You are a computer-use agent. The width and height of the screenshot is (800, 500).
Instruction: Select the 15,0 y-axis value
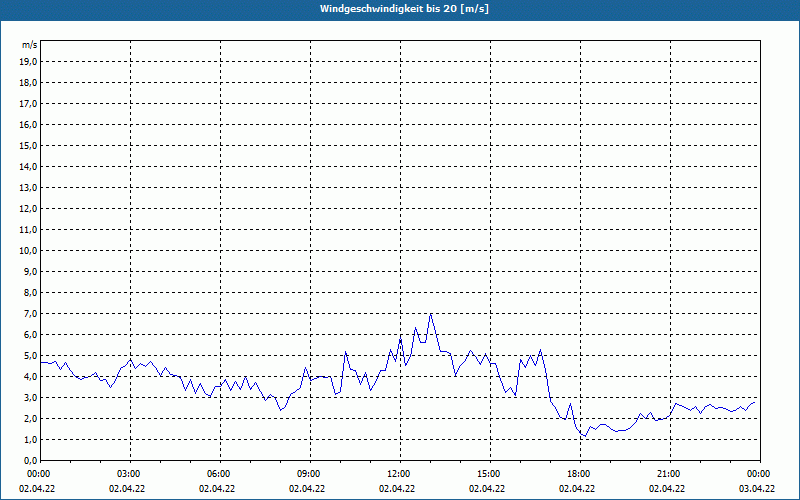point(28,145)
